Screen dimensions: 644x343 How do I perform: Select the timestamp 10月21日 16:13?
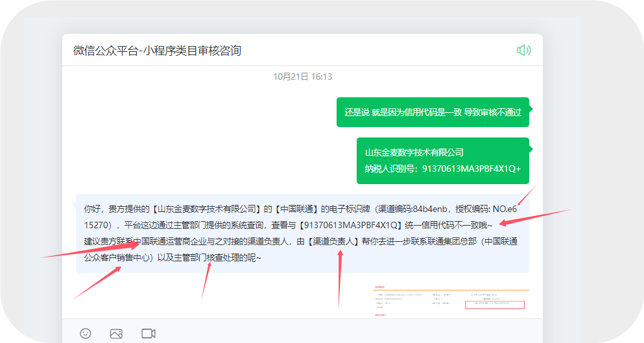302,77
